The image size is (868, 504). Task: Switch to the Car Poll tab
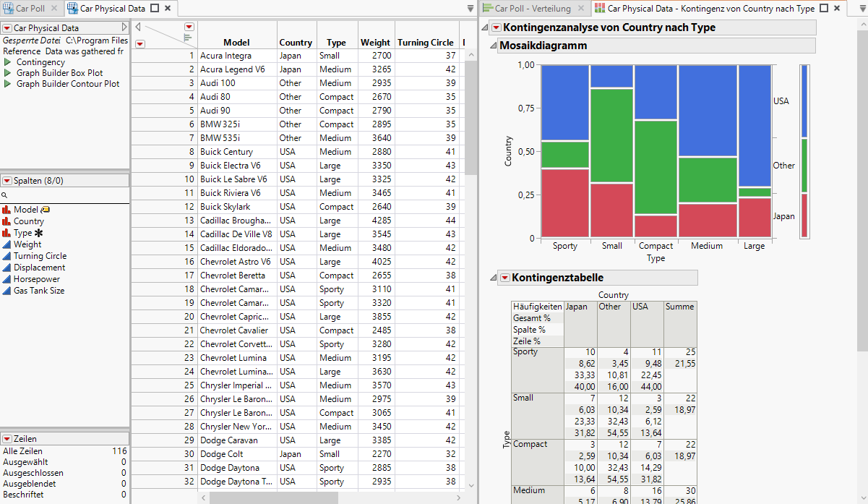coord(29,9)
